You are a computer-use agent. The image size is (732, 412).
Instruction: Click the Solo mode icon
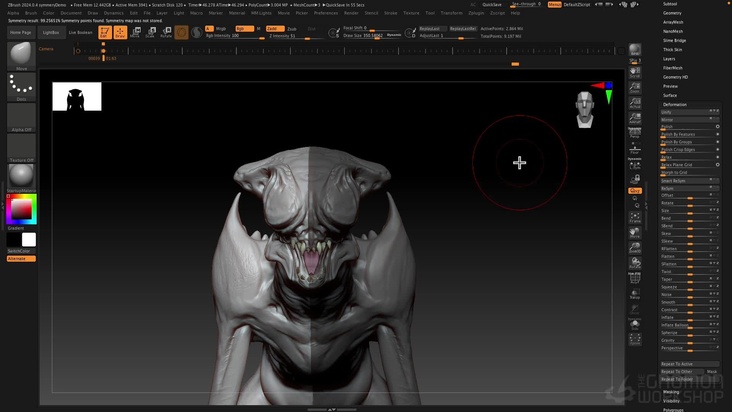tap(634, 324)
